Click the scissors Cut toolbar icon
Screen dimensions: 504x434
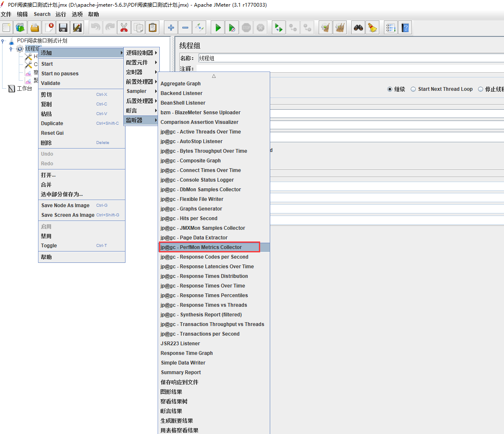point(124,28)
